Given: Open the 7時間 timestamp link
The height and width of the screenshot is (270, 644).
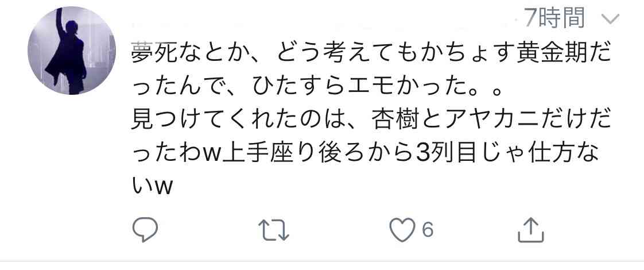Looking at the screenshot, I should tap(554, 18).
